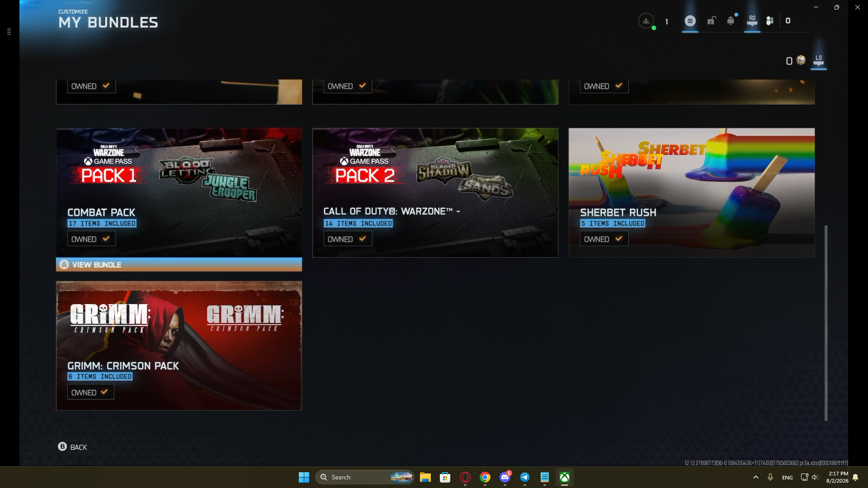Open the volume tray icon

pos(815,477)
